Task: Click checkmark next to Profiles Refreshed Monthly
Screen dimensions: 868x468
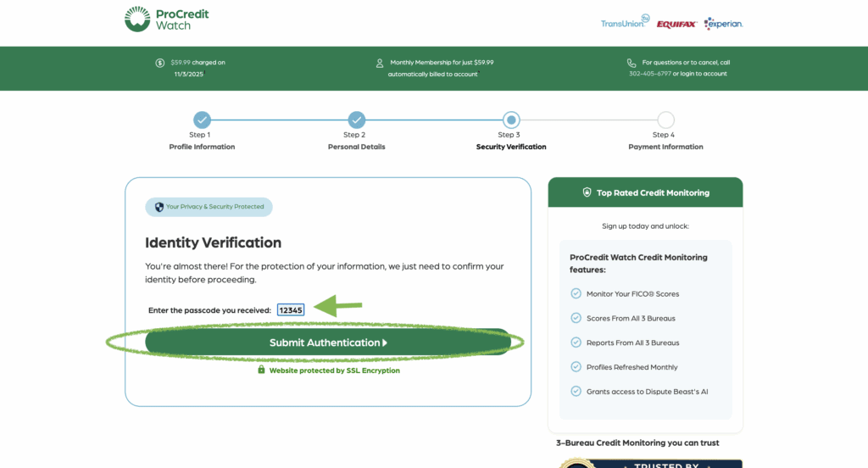Action: [x=576, y=367]
